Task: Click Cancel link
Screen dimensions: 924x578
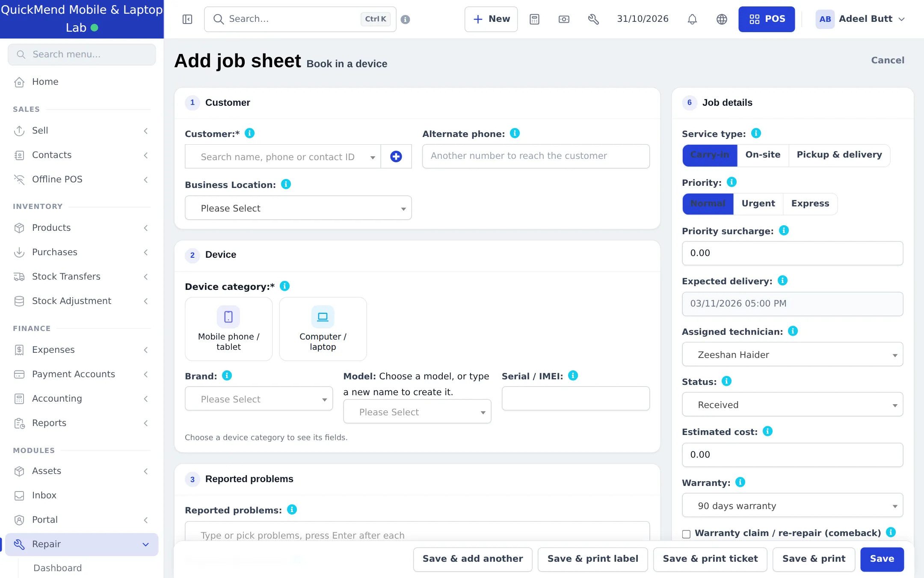Action: 888,60
